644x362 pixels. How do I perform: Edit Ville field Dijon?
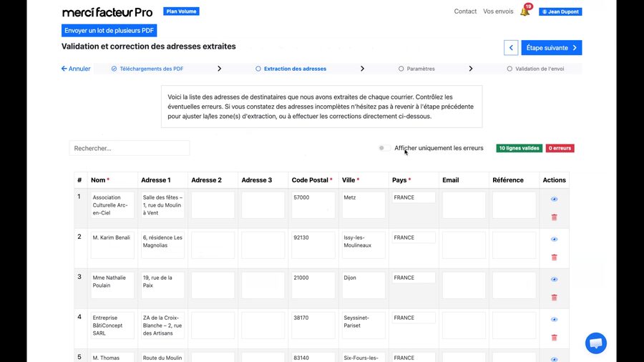click(x=364, y=285)
